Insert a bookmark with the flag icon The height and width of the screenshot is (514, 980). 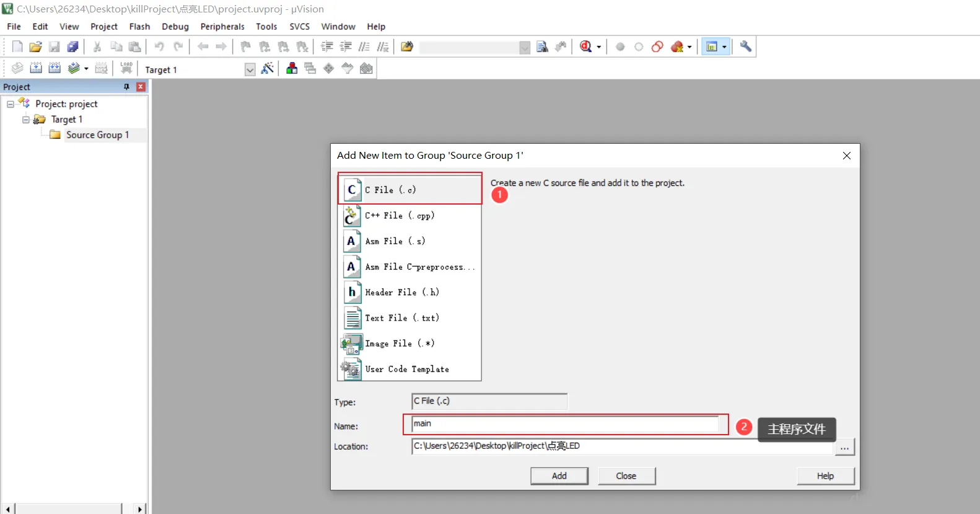[x=246, y=47]
